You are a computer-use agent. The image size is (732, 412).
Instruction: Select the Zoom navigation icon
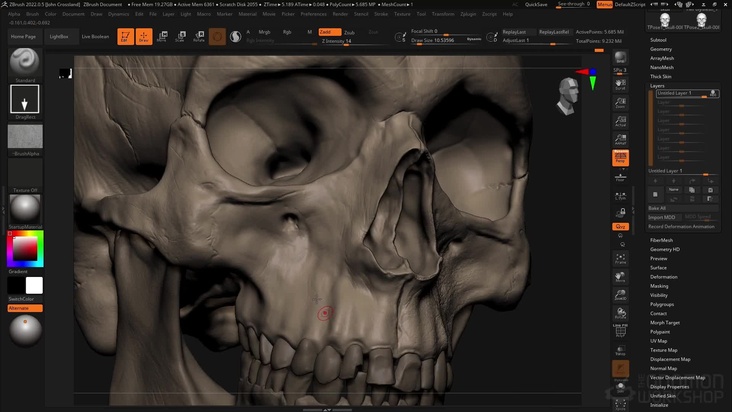620,103
